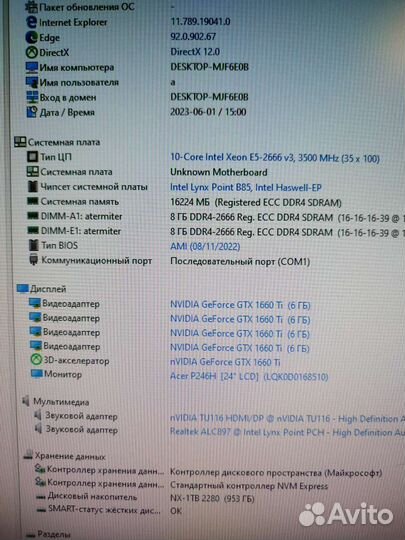Open the Realtek ALC897 audio link
The image size is (405, 540).
point(288,432)
